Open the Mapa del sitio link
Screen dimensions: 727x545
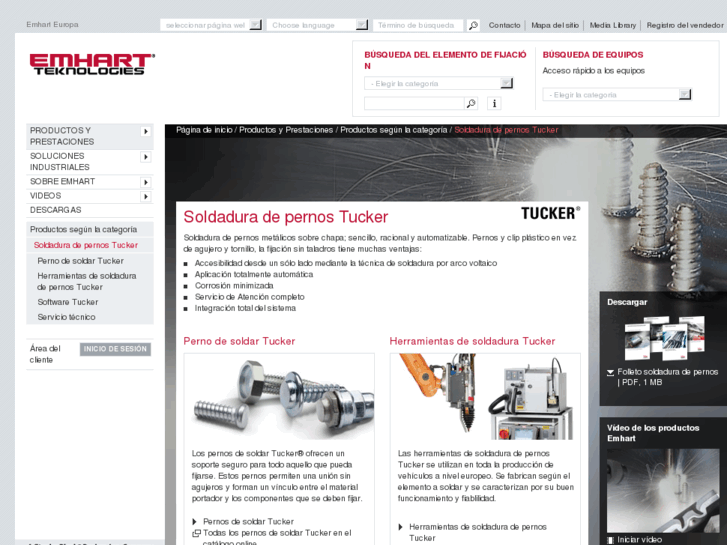point(555,25)
